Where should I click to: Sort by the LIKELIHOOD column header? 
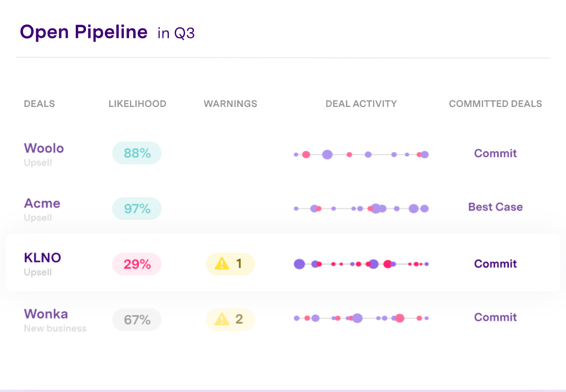point(137,103)
